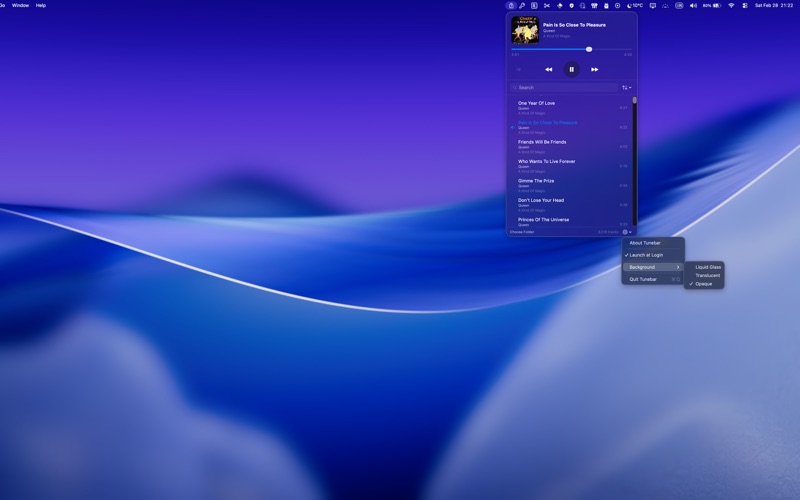800x500 pixels.
Task: Open Control Center in menu bar
Action: click(x=745, y=6)
